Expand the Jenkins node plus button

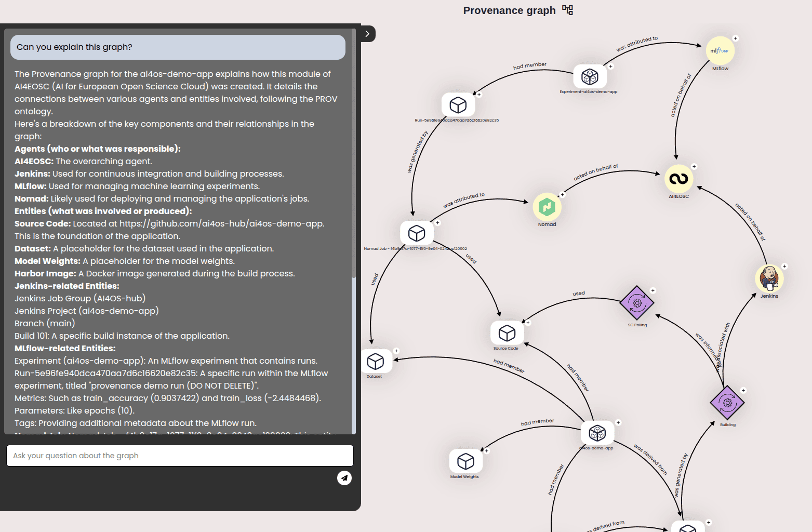784,266
